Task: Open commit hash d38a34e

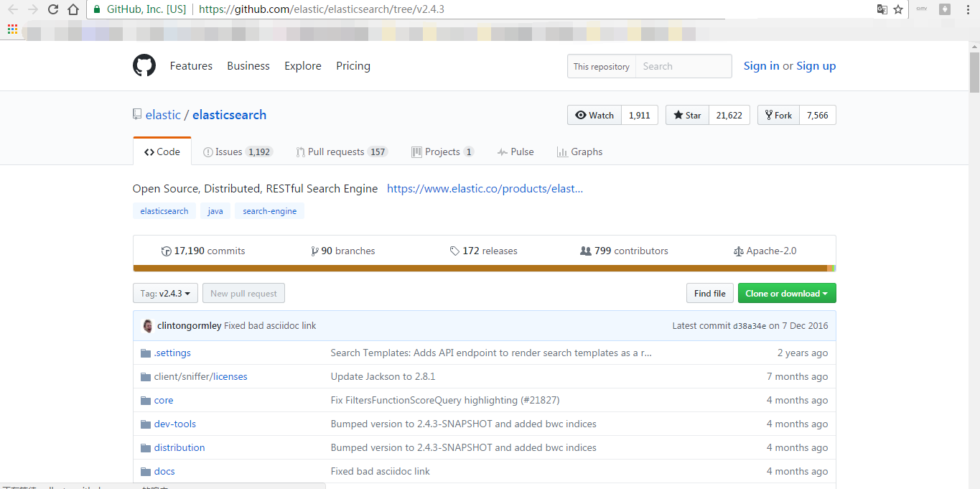Action: pos(750,326)
